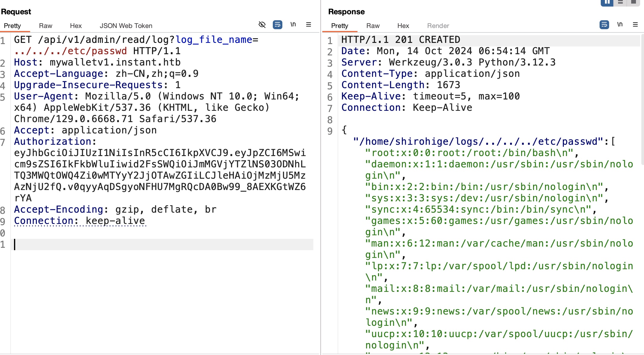The height and width of the screenshot is (355, 644).
Task: Open the Response Render tab
Action: [x=438, y=26]
